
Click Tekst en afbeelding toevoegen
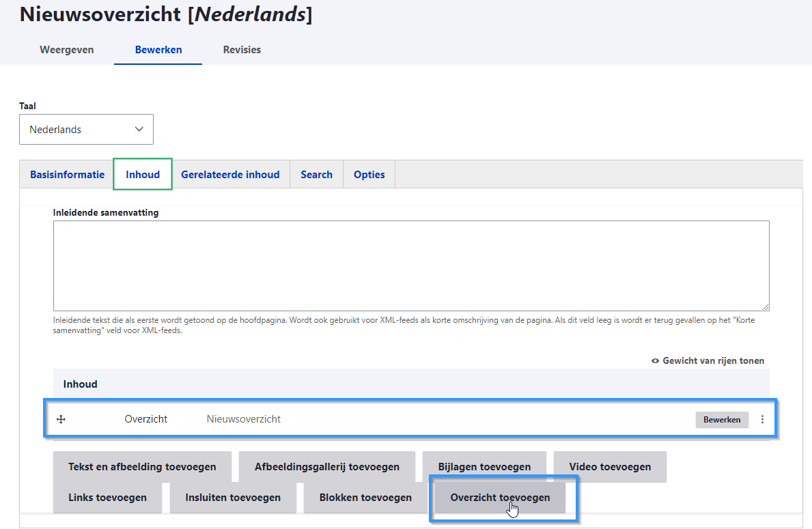click(x=142, y=467)
